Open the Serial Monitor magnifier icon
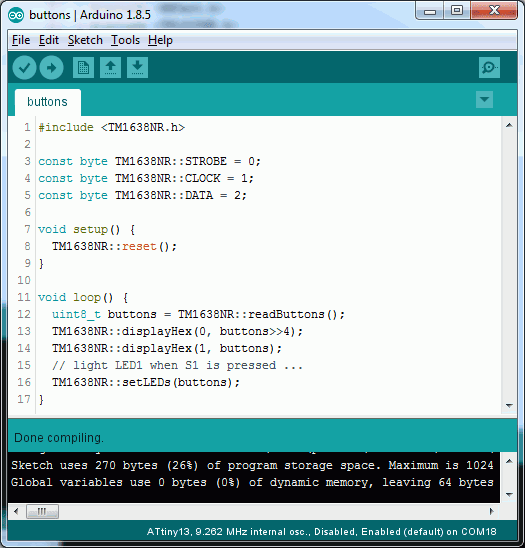This screenshot has height=548, width=525. (489, 67)
